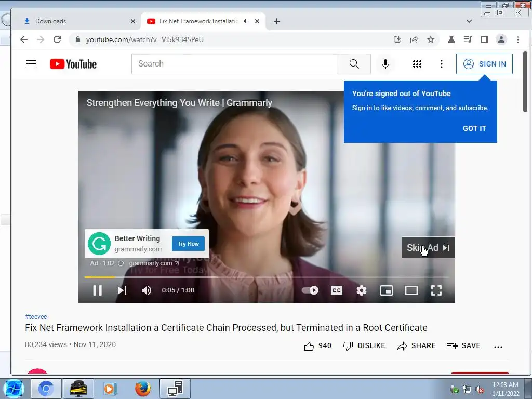Skip to next video using Next icon
The height and width of the screenshot is (399, 532).
(x=122, y=290)
